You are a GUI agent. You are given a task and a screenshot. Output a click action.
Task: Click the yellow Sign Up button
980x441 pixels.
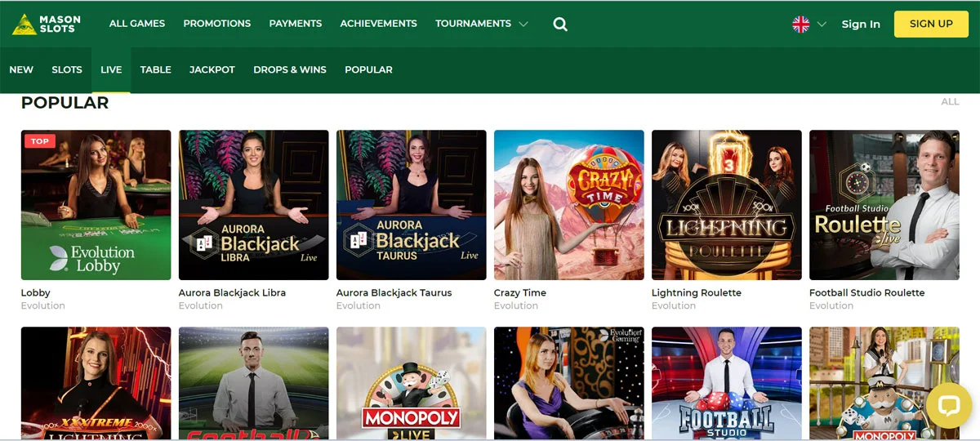(x=931, y=24)
